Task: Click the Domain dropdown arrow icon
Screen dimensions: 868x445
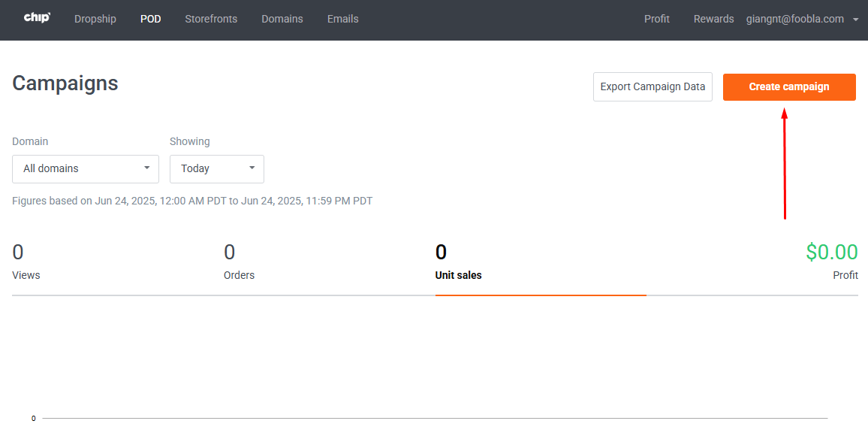Action: 146,168
